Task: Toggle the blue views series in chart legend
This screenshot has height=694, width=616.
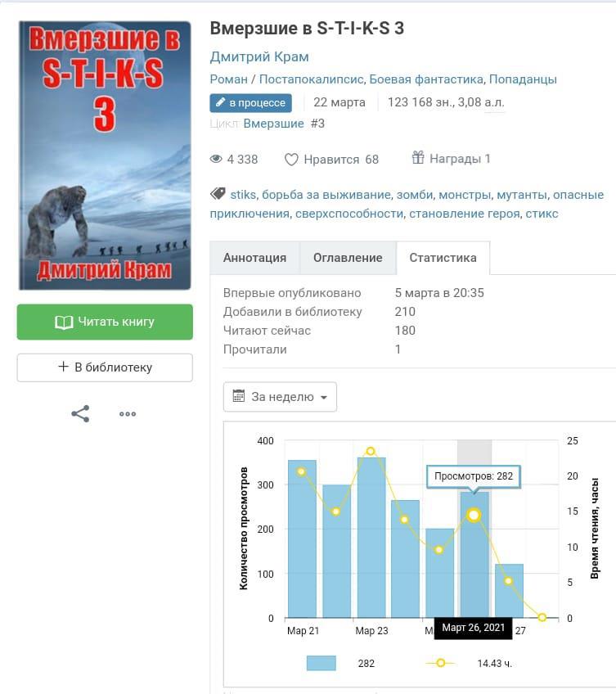Action: coord(321,663)
